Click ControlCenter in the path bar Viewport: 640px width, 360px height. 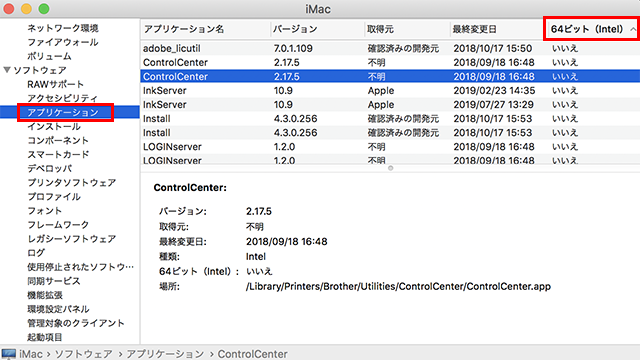pos(252,353)
